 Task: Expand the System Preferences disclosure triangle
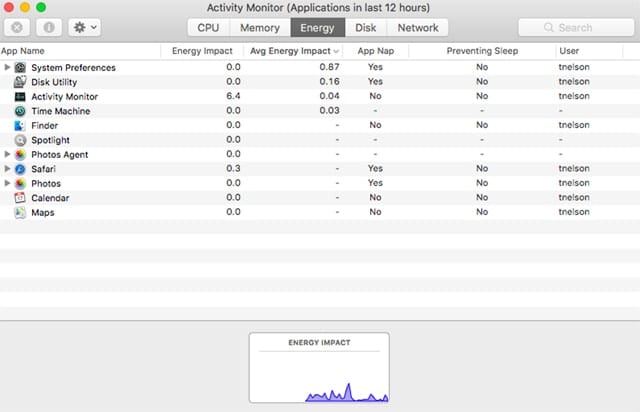(x=8, y=67)
